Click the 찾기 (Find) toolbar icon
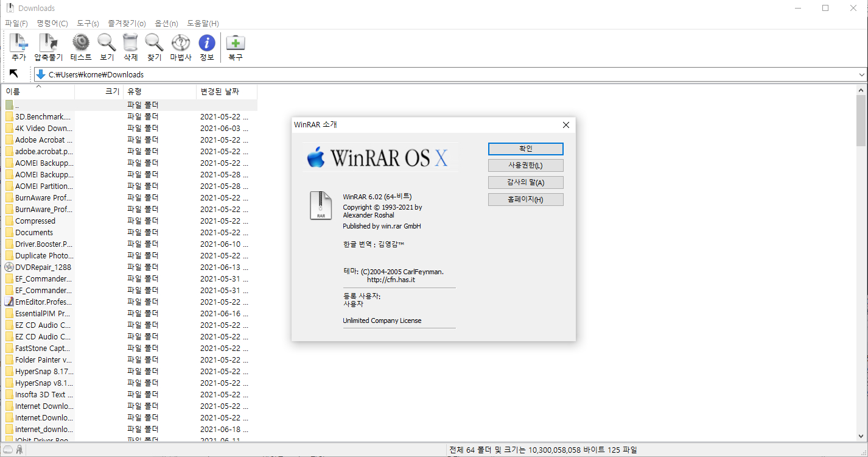Viewport: 868px width, 457px height. click(x=154, y=43)
